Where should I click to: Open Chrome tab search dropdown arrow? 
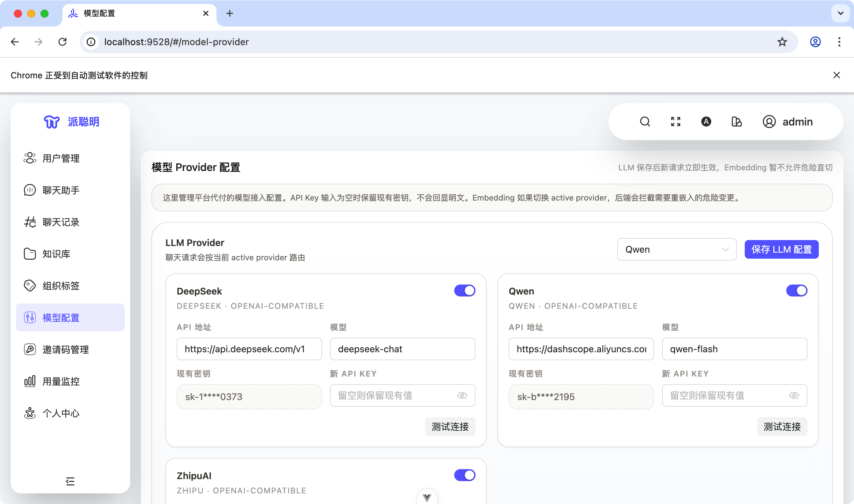tap(840, 13)
